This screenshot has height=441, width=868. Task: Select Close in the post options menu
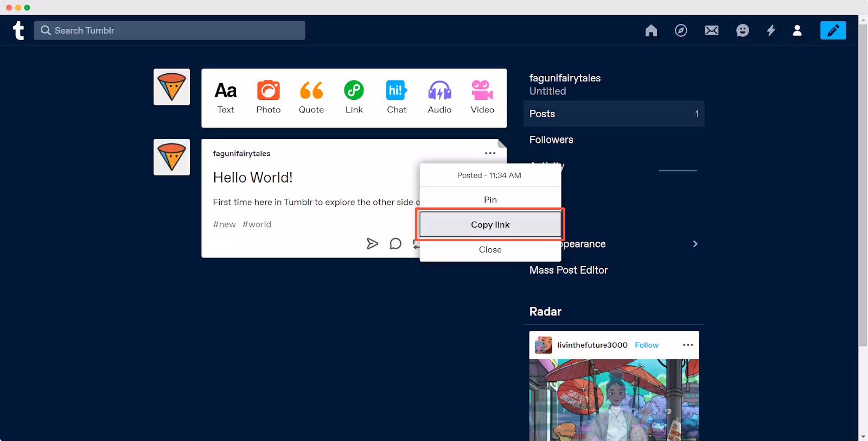point(490,249)
